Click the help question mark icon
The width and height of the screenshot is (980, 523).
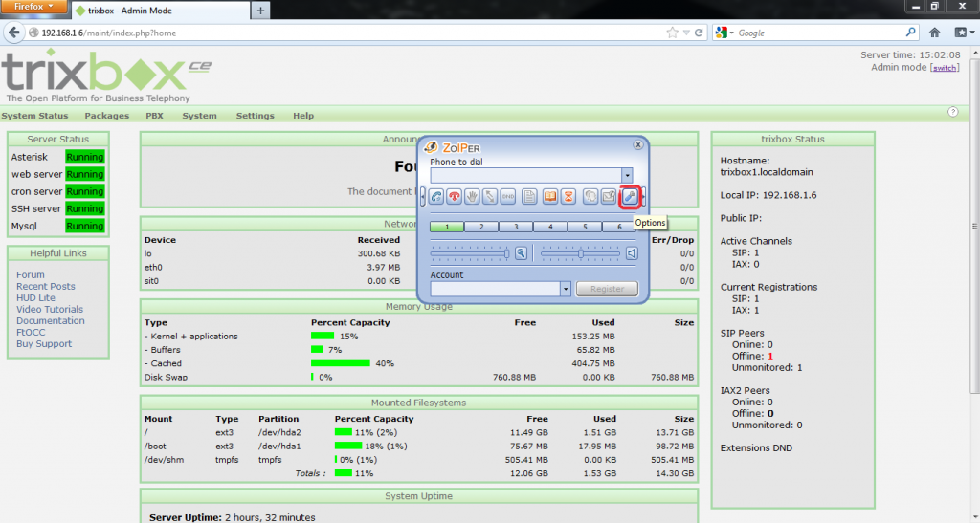[x=952, y=112]
